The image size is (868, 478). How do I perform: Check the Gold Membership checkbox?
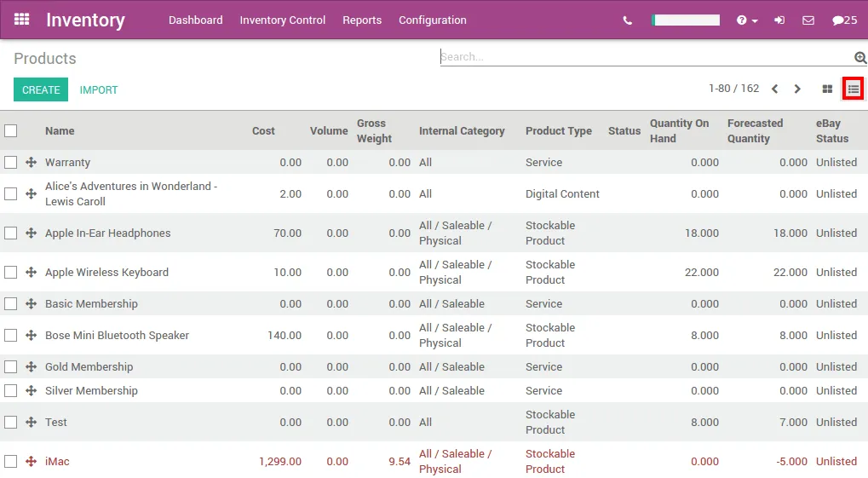[x=10, y=367]
